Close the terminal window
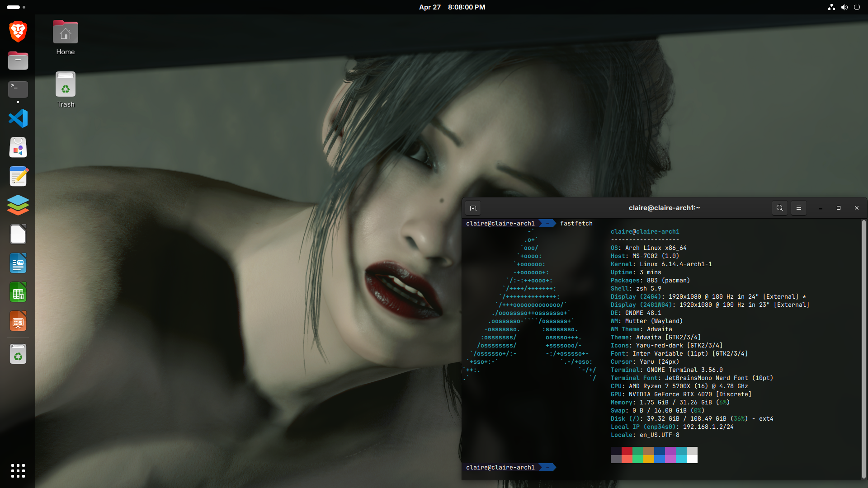The image size is (868, 488). coord(857,208)
